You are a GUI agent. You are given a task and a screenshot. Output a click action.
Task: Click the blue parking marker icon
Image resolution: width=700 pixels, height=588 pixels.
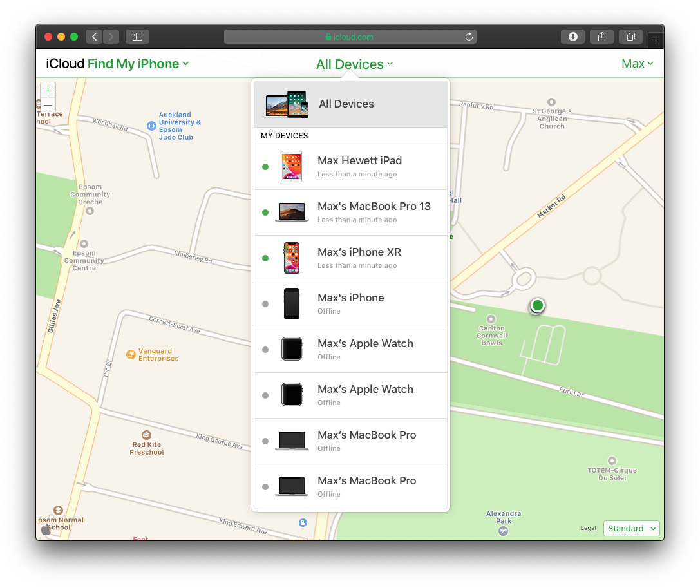(303, 522)
